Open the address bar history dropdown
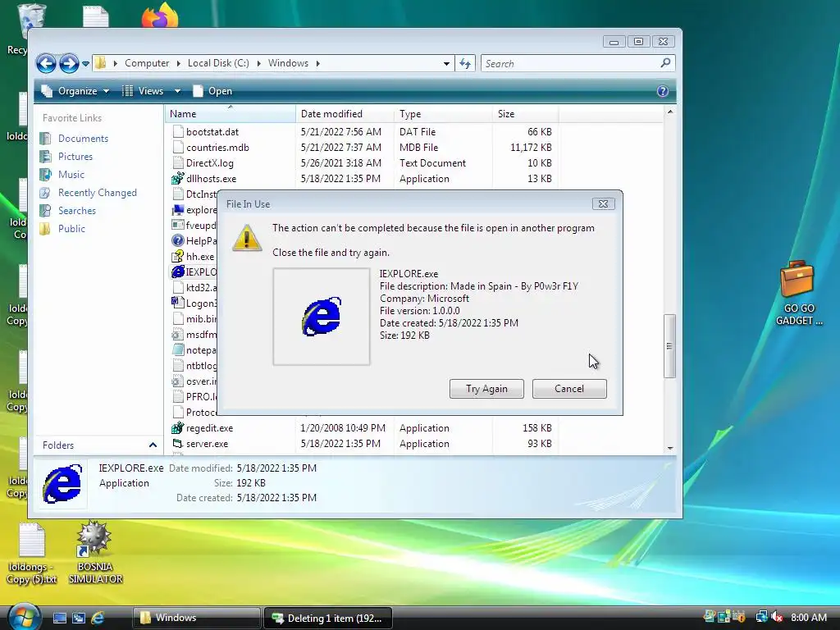Screen dimensions: 840x630 click(446, 64)
